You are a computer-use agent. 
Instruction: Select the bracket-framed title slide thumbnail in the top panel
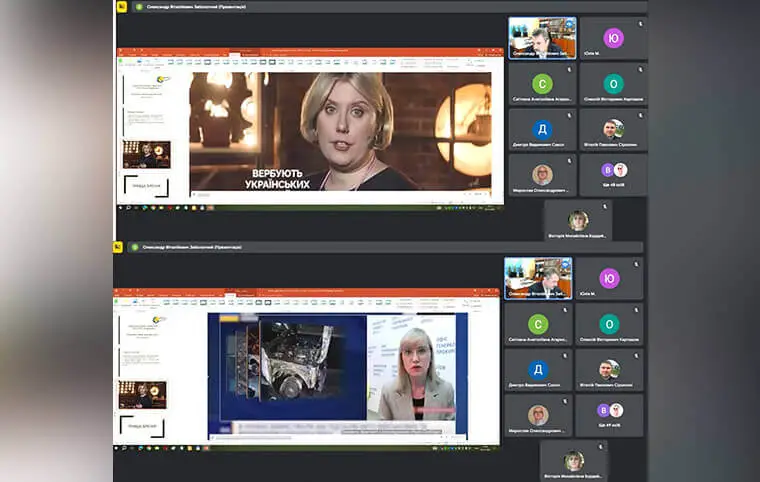tap(146, 185)
